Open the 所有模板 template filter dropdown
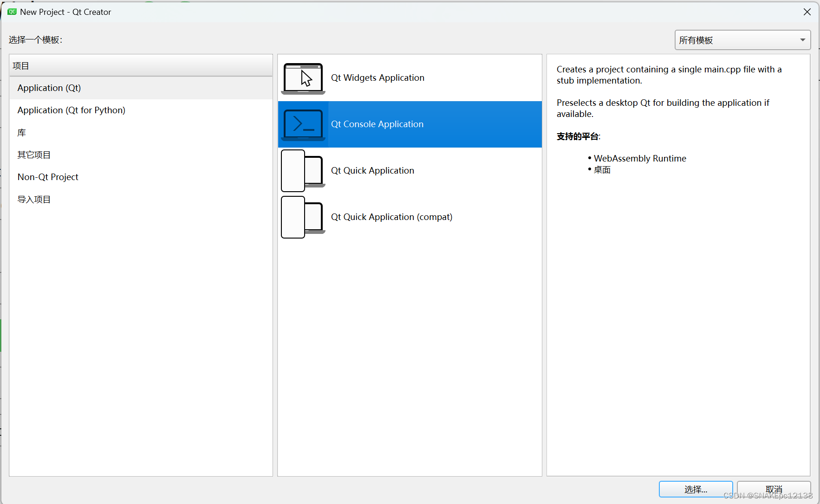Screen dimensions: 820x504 pos(742,40)
